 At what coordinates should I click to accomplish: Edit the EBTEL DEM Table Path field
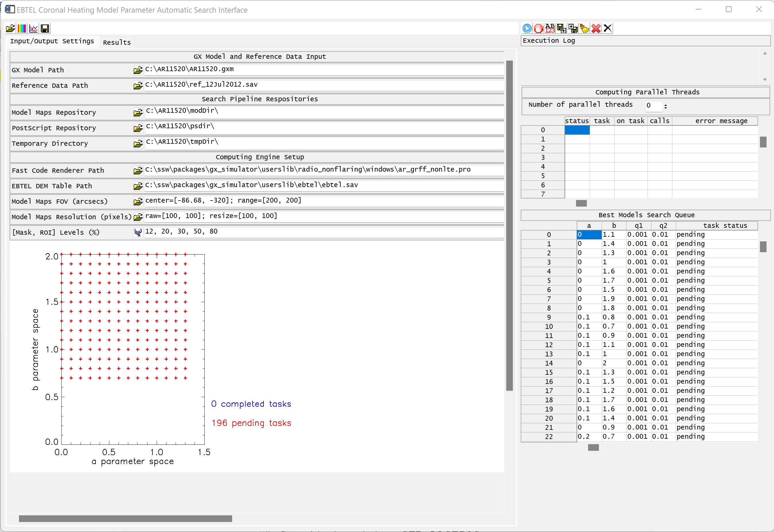click(x=324, y=185)
